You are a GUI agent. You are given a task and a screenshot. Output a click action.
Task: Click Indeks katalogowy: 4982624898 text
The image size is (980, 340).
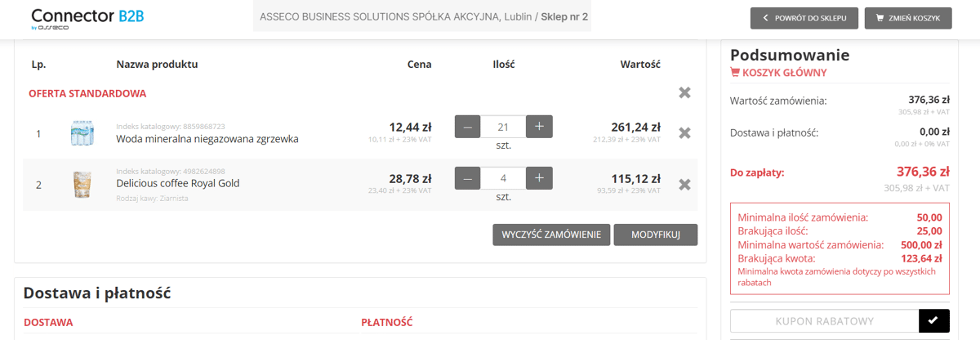pyautogui.click(x=171, y=171)
